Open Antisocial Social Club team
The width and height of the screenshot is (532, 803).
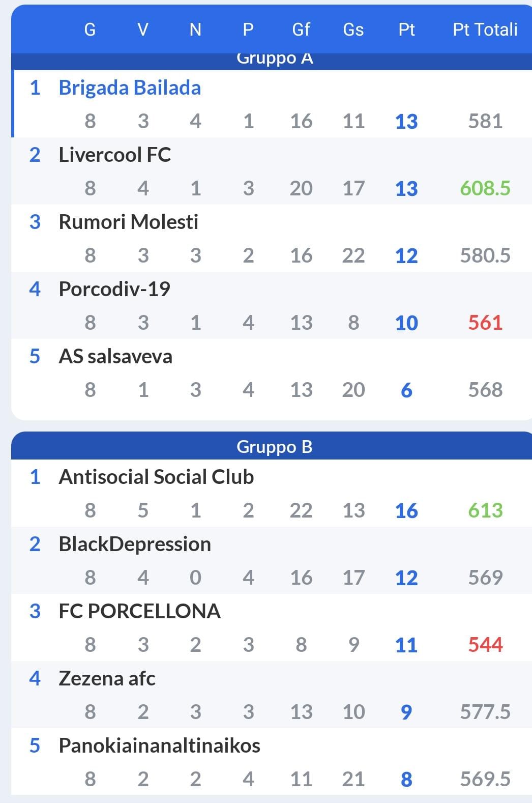156,477
